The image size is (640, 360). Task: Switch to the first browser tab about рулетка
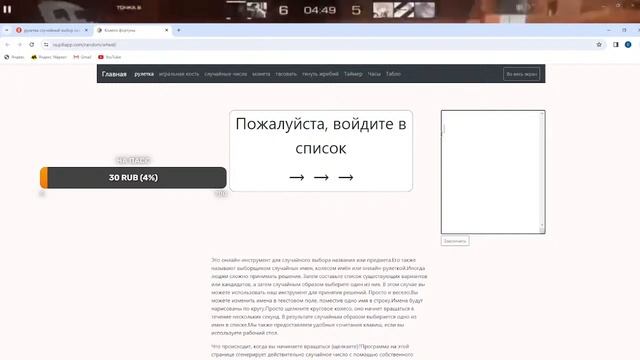(51, 30)
